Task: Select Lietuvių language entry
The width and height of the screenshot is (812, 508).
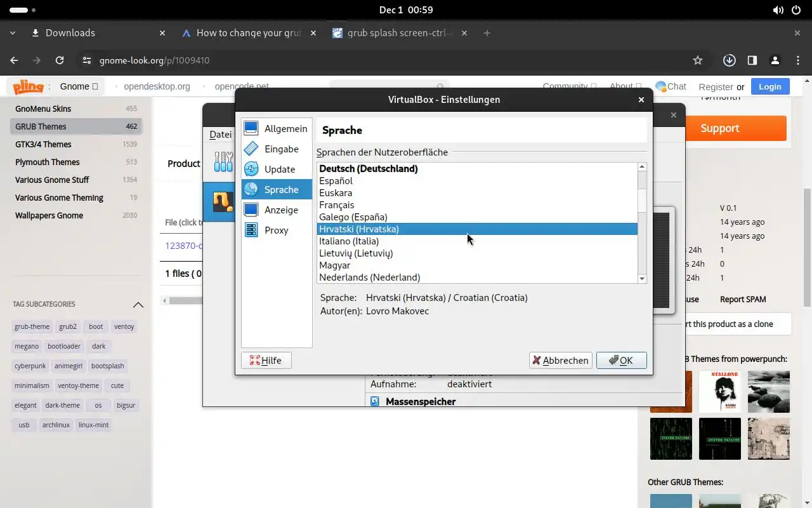Action: (477, 253)
